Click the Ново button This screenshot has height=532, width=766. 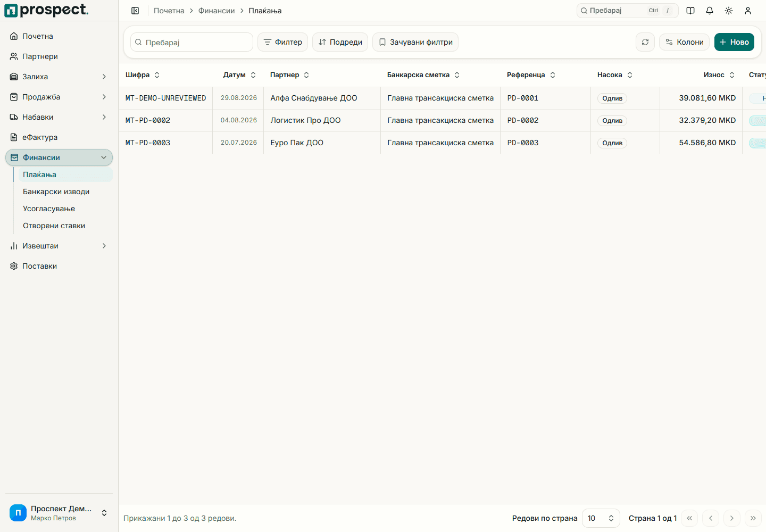(x=734, y=42)
